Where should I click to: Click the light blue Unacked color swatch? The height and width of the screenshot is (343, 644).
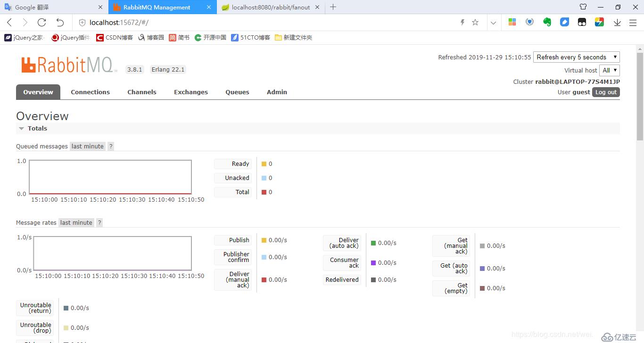[264, 178]
